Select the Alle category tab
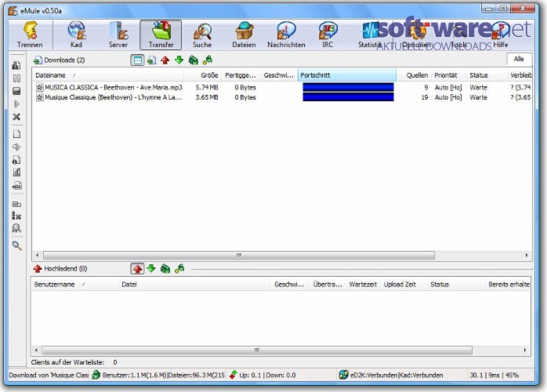 click(x=519, y=59)
